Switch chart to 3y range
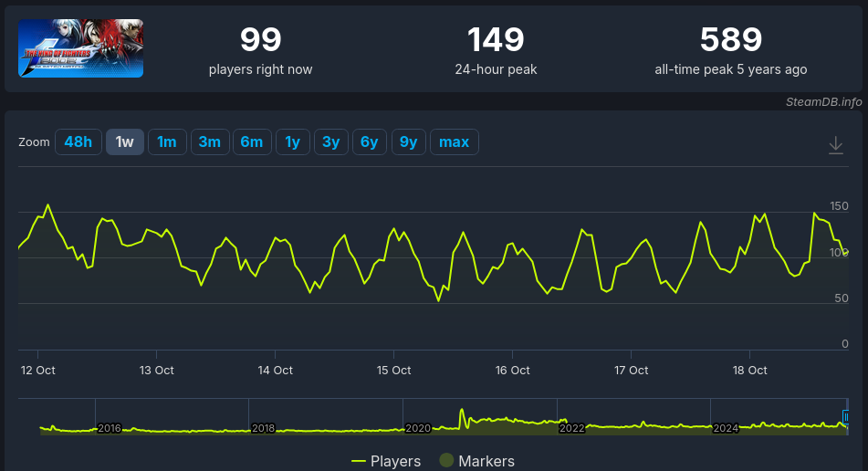 click(330, 141)
